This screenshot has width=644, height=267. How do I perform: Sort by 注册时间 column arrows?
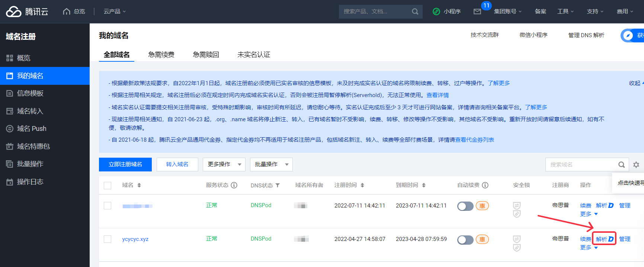[x=362, y=185]
